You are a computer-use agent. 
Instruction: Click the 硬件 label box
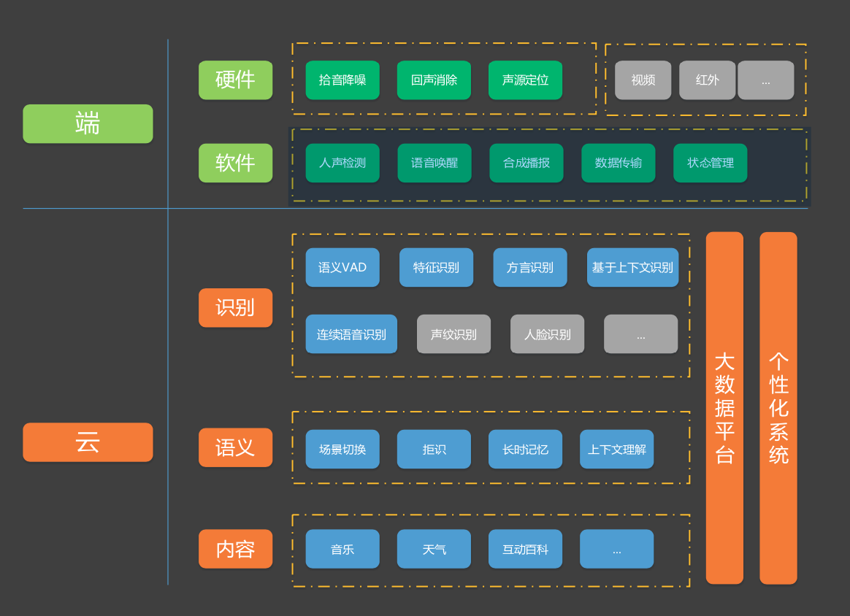[x=235, y=80]
